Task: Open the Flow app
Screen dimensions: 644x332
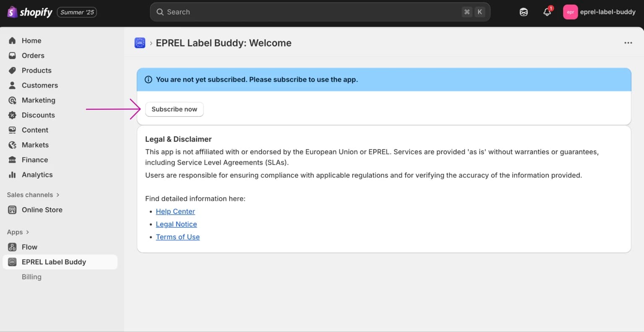Action: (x=29, y=247)
